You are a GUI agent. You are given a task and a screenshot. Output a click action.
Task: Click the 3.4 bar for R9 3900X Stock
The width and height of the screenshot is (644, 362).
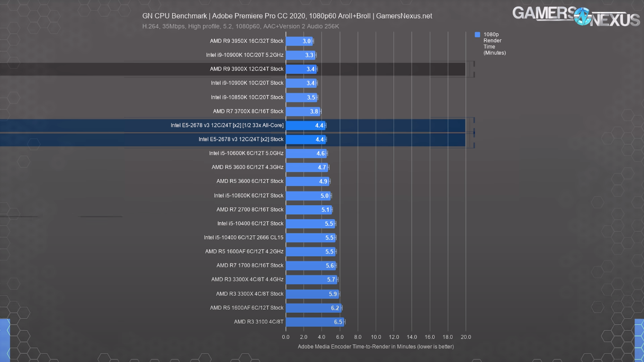(301, 69)
